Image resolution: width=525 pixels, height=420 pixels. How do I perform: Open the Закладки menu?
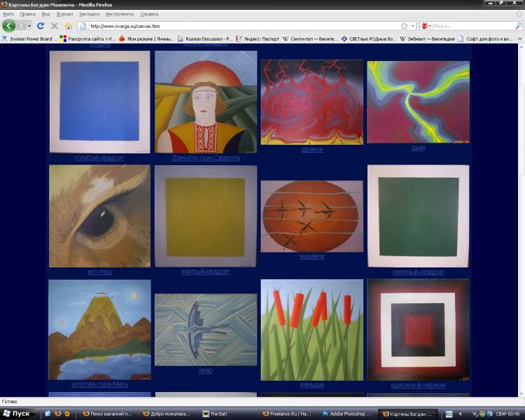[x=90, y=14]
